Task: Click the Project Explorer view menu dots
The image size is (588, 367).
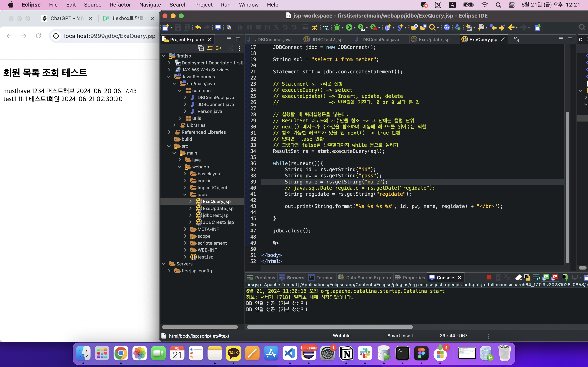Action: tap(239, 48)
